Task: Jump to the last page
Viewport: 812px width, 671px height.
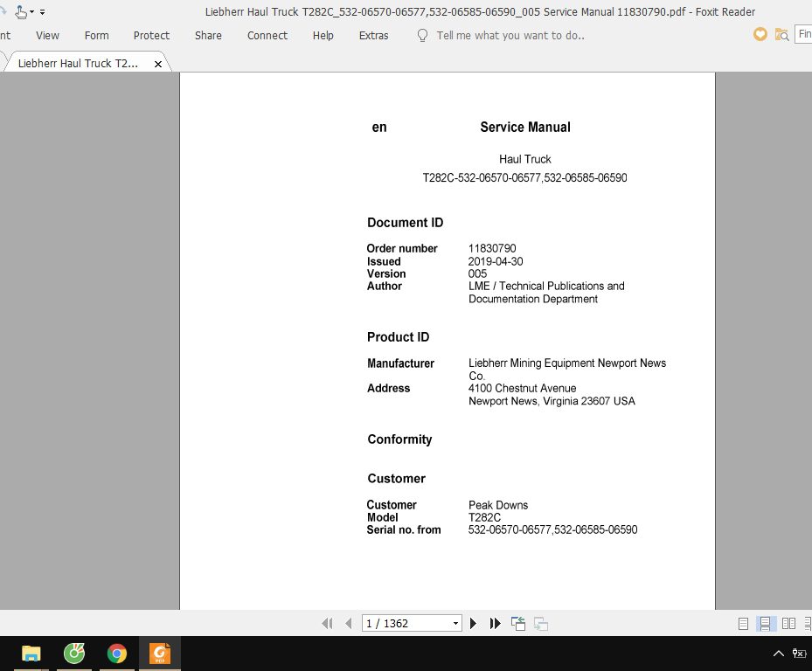Action: 495,623
